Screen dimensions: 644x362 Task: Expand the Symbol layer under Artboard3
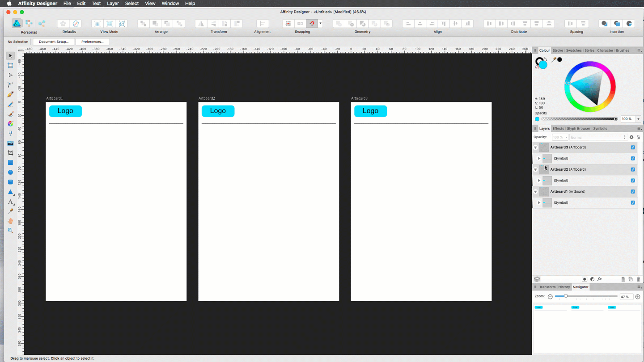point(538,158)
